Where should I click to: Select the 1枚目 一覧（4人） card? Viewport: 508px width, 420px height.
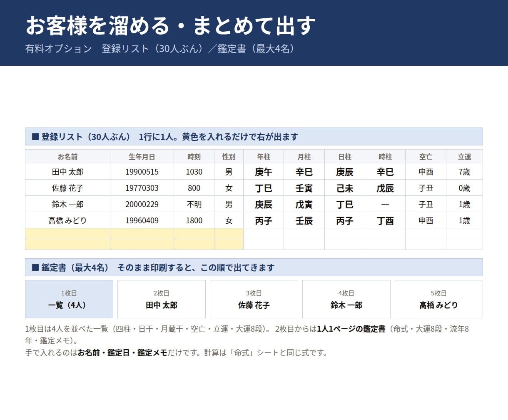coord(69,299)
